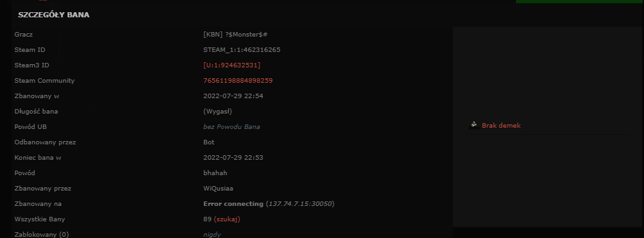
Task: Open Steam Community profile 76561198884898259
Action: [238, 81]
